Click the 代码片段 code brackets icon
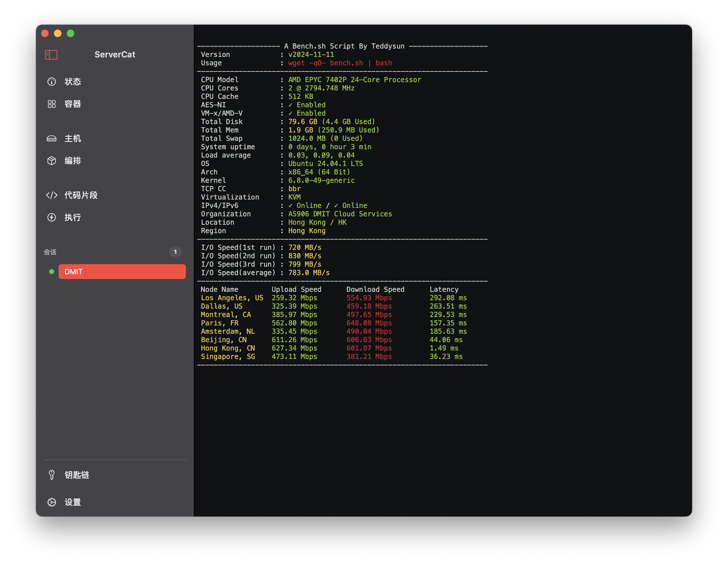The image size is (728, 564). coord(52,195)
